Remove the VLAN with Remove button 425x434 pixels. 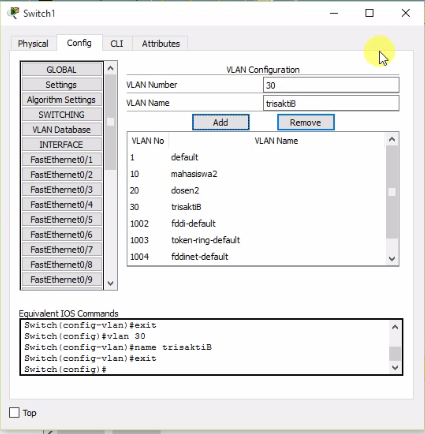(x=306, y=122)
